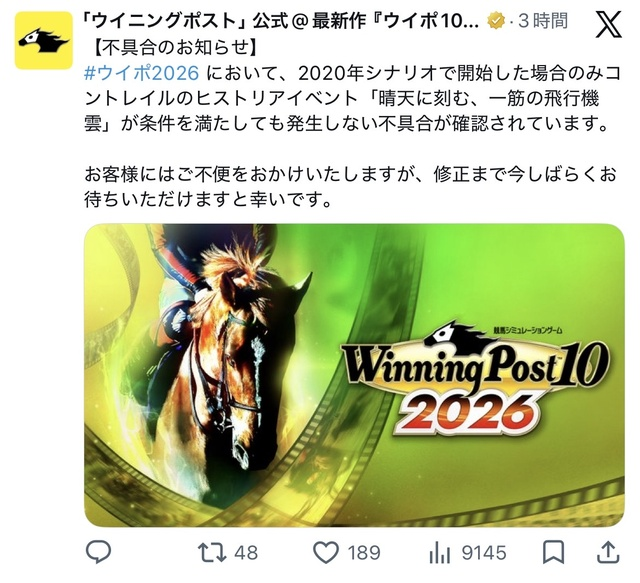This screenshot has height=583, width=640.
Task: Open the 3時間 timestamp link
Action: (x=543, y=20)
